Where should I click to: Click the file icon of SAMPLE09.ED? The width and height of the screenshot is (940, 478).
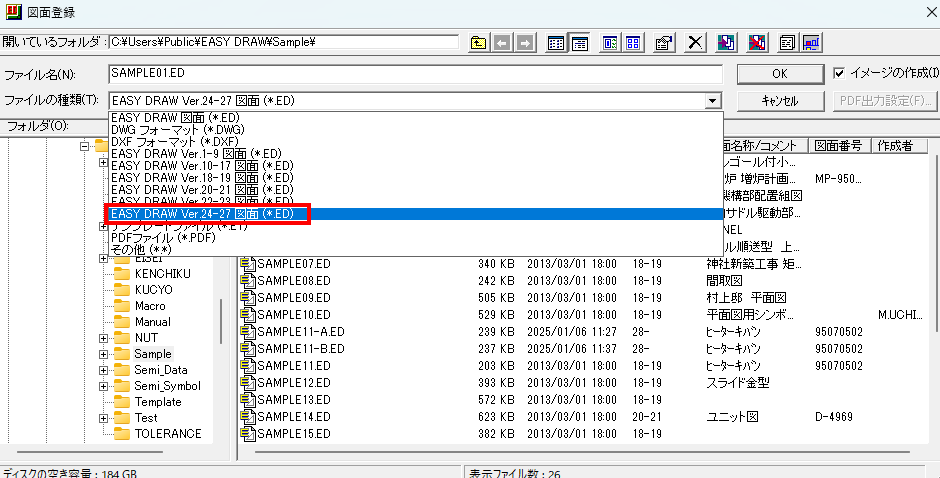248,297
